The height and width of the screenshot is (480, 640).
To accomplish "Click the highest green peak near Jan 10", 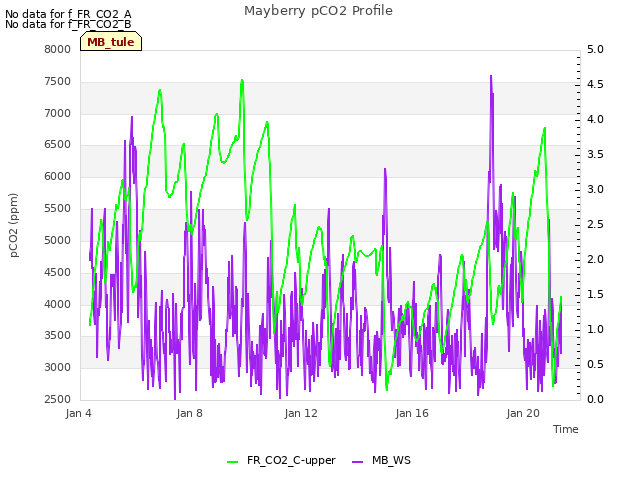I will (242, 80).
